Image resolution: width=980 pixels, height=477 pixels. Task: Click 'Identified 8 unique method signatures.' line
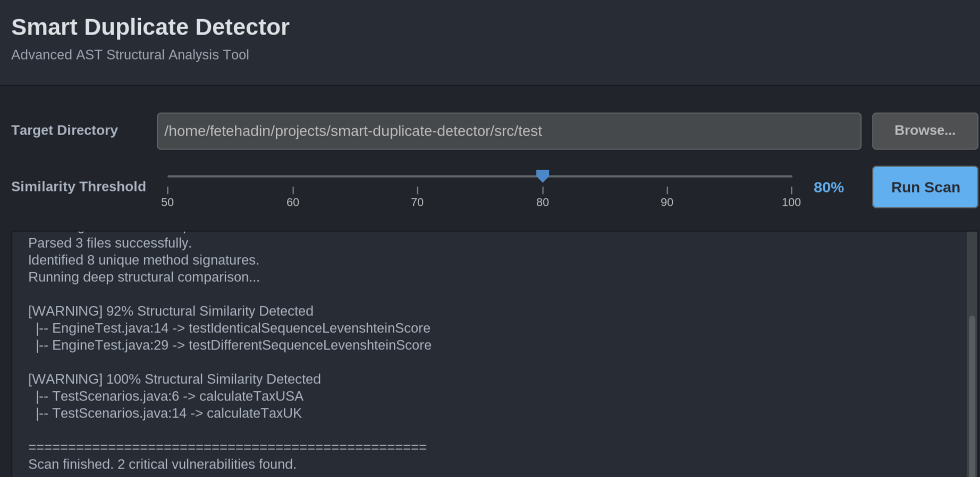coord(143,260)
